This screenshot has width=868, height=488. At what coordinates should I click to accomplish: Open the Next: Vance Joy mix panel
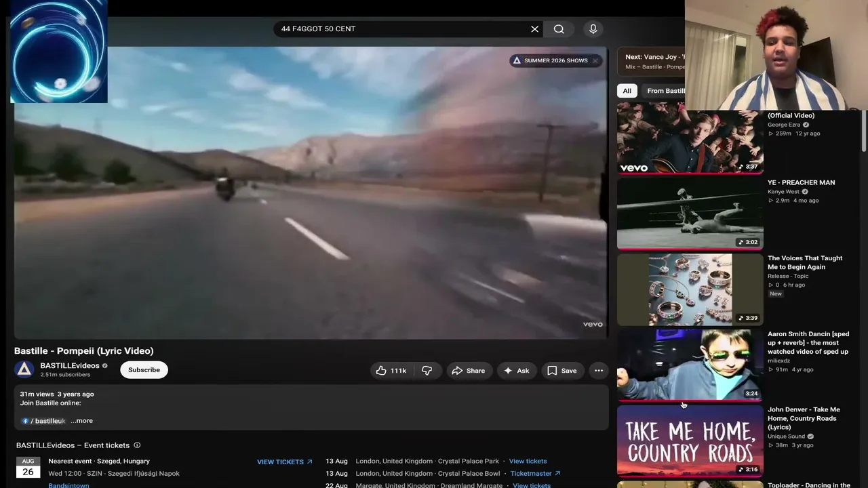pos(651,62)
